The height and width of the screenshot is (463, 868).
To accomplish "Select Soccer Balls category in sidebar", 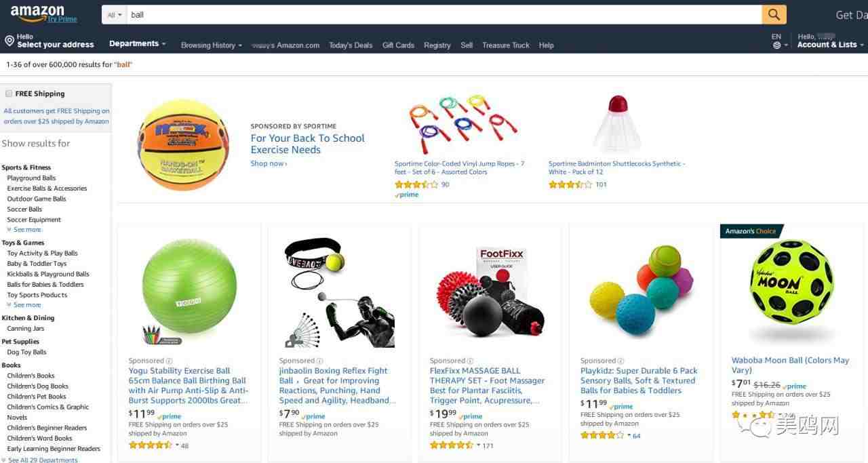I will (24, 209).
